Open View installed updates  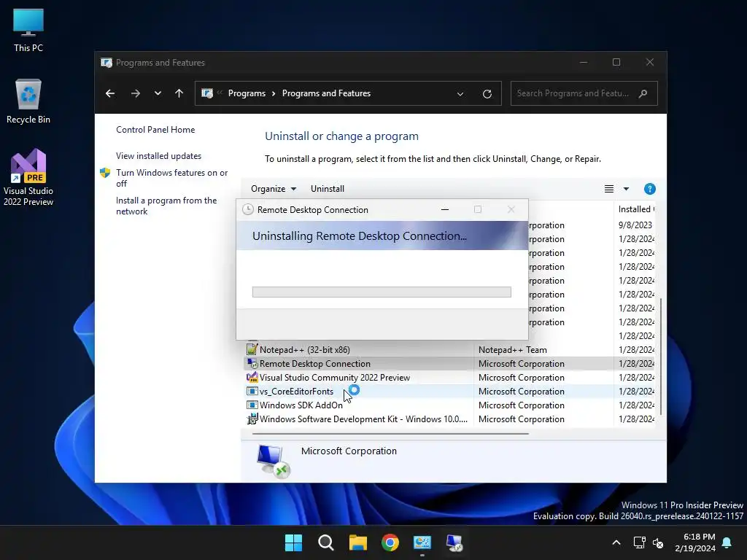coord(158,156)
